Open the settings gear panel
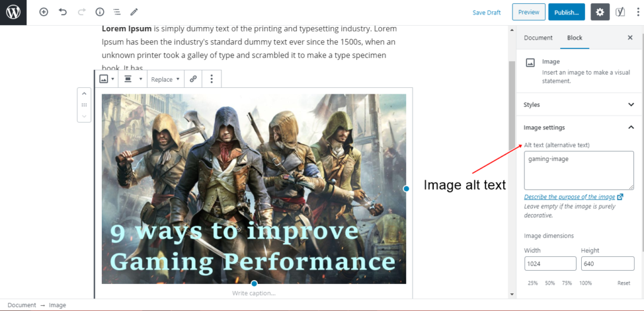This screenshot has height=311, width=644. tap(600, 13)
